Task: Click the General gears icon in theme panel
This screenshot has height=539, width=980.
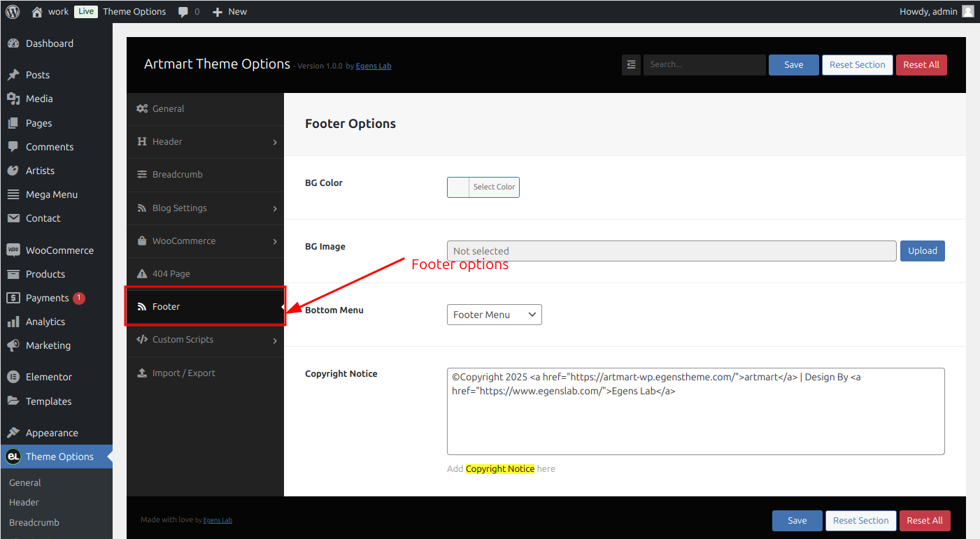Action: point(142,108)
